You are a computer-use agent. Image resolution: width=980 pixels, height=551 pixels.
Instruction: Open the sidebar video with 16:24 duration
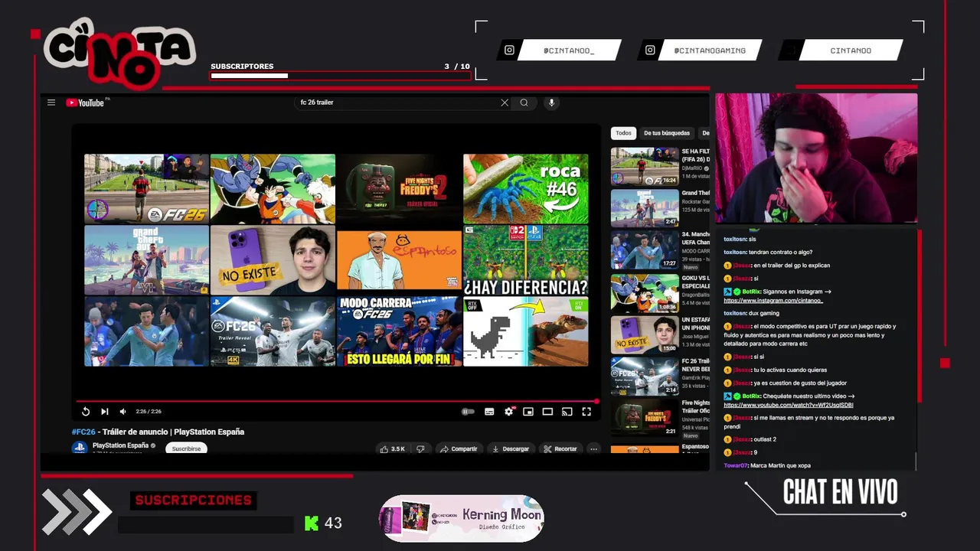pyautogui.click(x=645, y=167)
